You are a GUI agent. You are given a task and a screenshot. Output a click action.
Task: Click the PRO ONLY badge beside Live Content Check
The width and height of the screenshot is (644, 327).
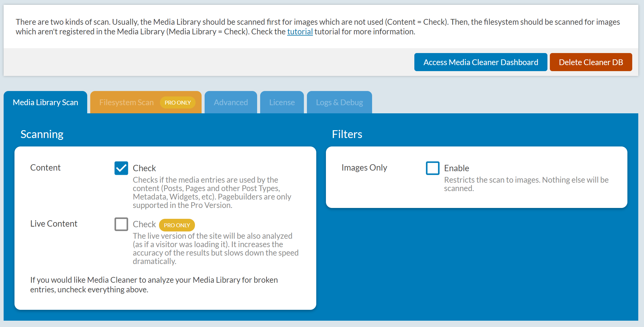177,225
